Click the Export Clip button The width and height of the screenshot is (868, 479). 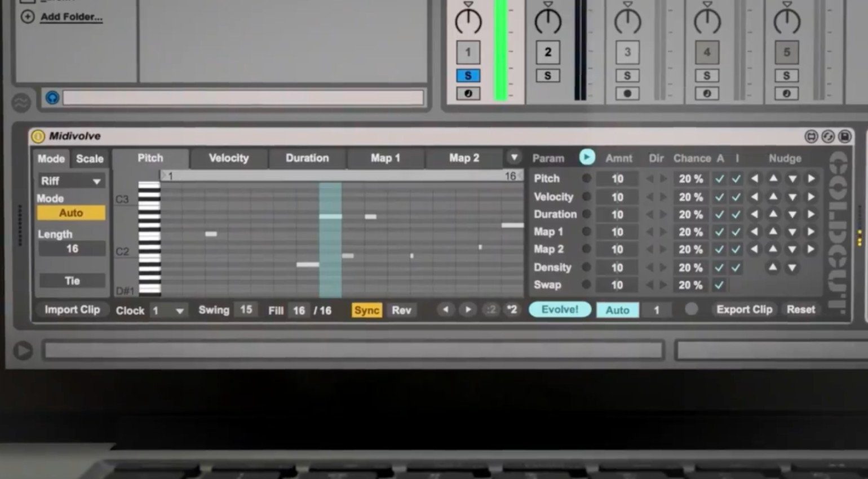pyautogui.click(x=744, y=309)
